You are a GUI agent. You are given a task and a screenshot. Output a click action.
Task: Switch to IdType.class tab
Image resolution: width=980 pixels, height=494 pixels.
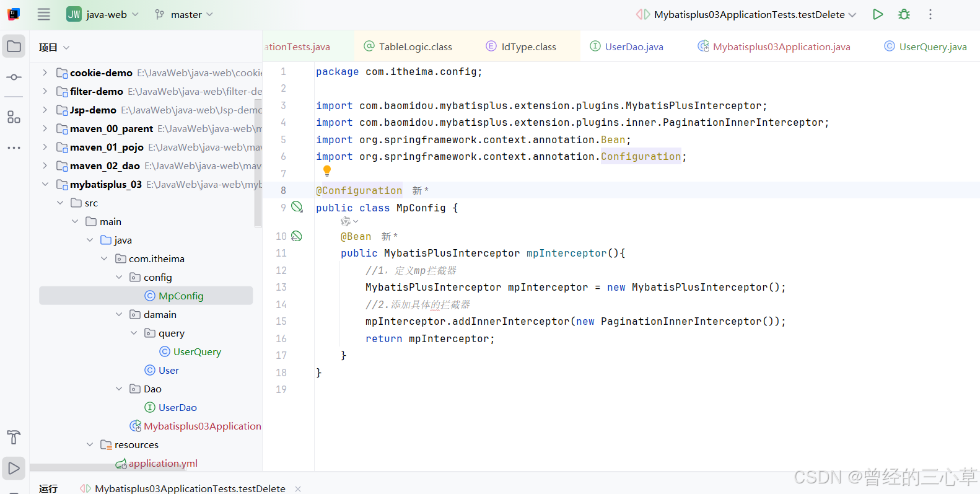pyautogui.click(x=521, y=46)
